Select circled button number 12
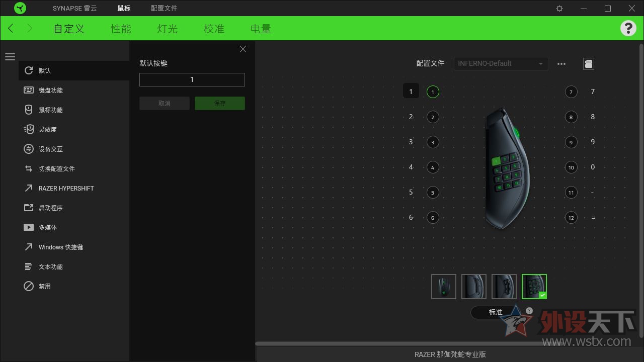Screen dimensions: 644x362 click(571, 218)
